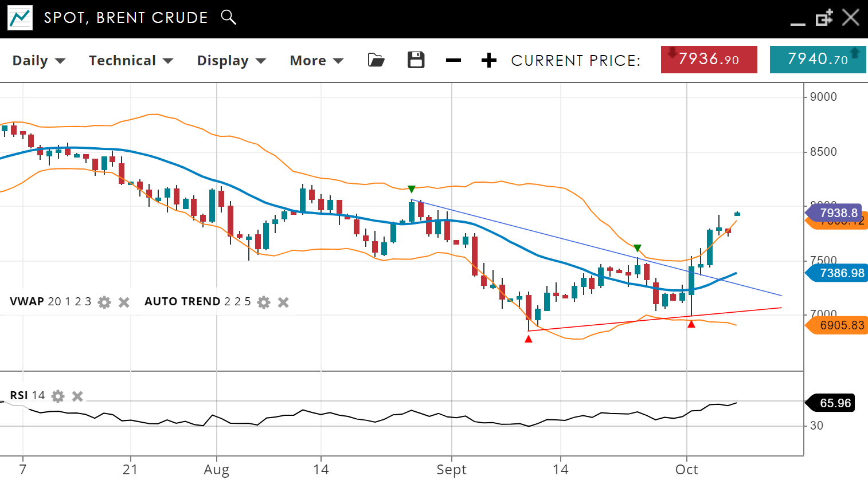
Task: Click the red sell price 7936.90
Action: coord(709,60)
